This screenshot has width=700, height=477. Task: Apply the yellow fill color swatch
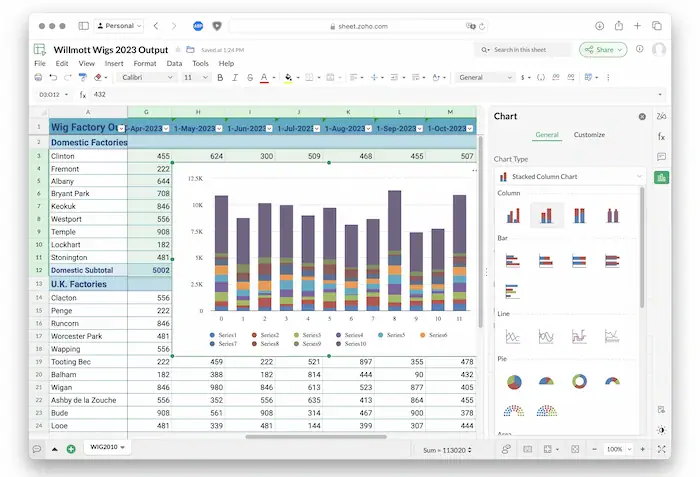288,78
